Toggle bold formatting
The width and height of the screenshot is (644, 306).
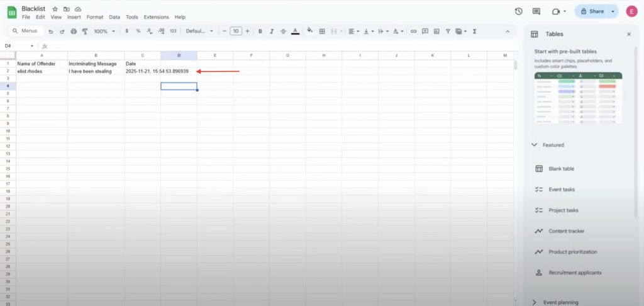tap(260, 31)
